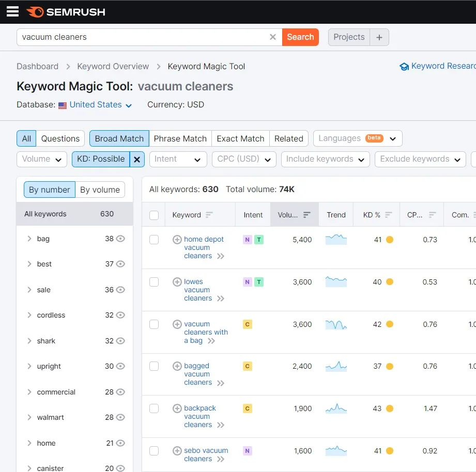Sort table by Volume column icon
Screen dimensions: 476x472
[x=306, y=215]
